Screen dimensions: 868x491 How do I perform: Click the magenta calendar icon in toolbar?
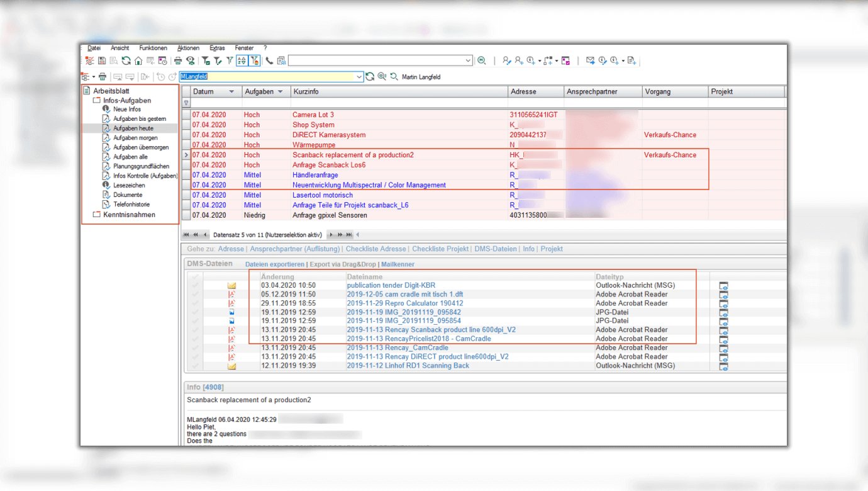click(x=565, y=61)
